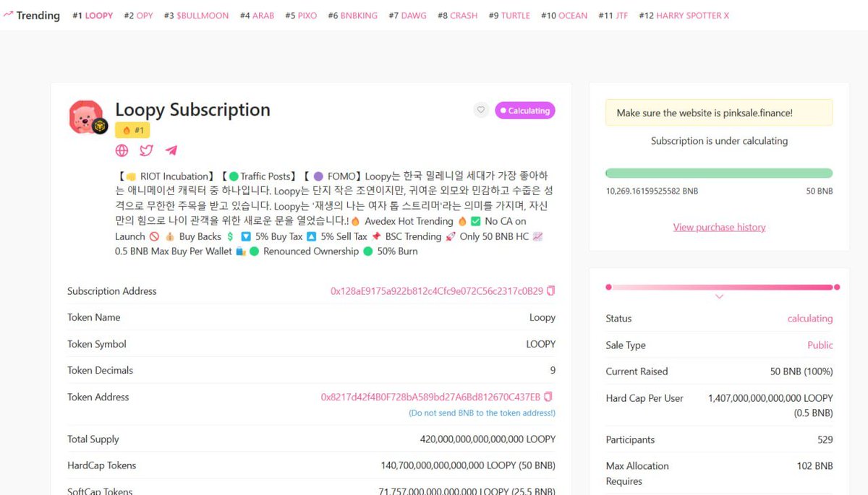Copy the Subscription Address with copy icon

pos(550,291)
